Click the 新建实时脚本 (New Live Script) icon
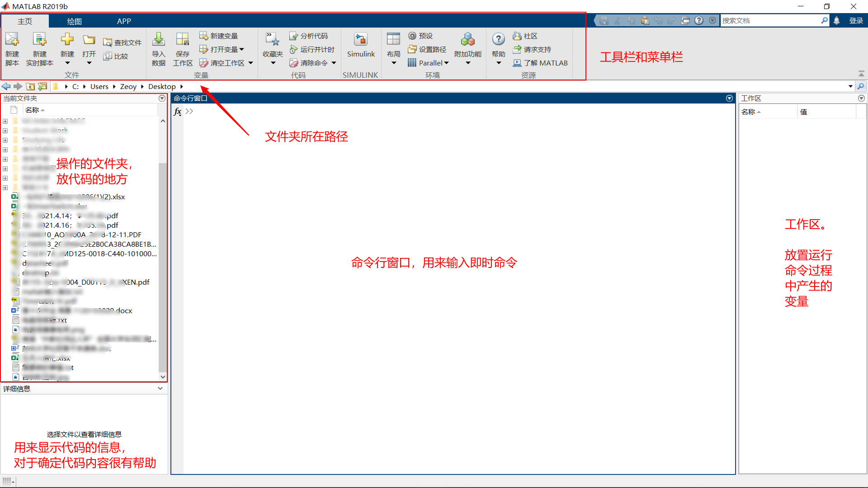Viewport: 868px width, 488px height. tap(40, 40)
